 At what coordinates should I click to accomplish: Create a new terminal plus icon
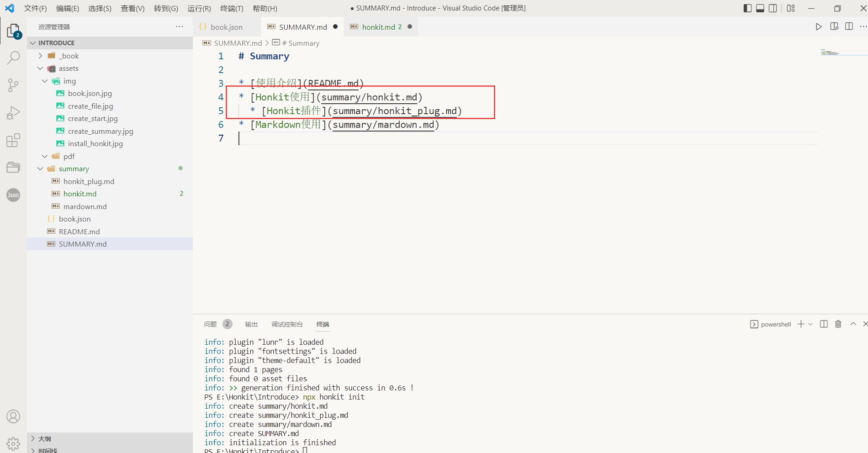point(801,324)
